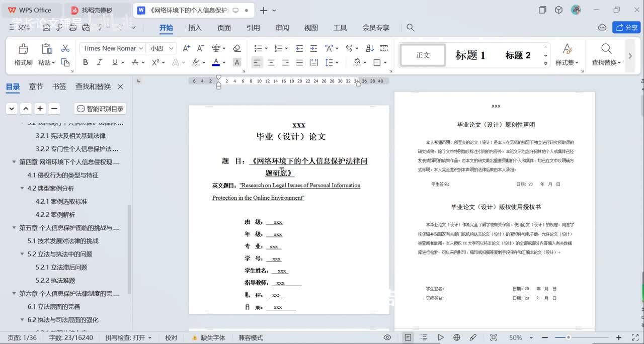Toggle italic formatting with the I button
The width and height of the screenshot is (644, 344).
99,62
